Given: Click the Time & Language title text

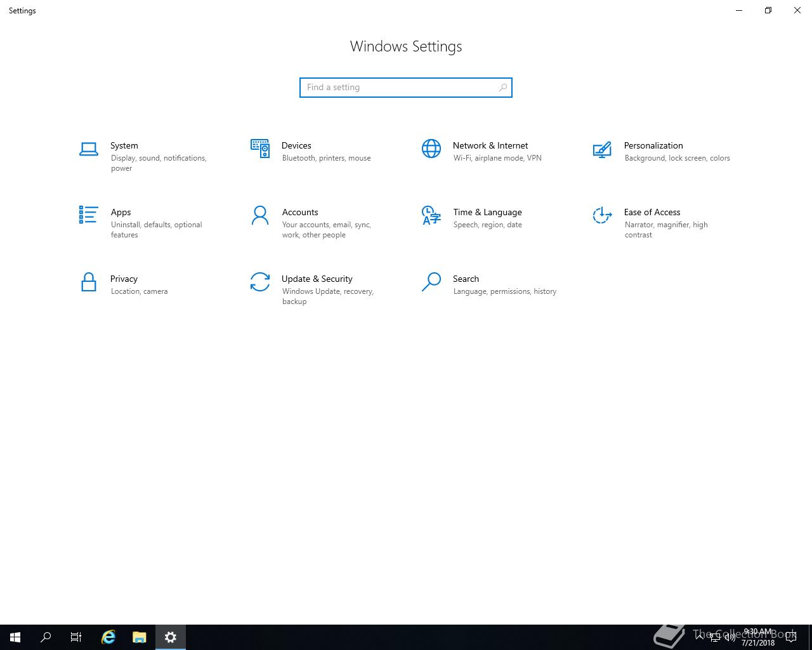Looking at the screenshot, I should [x=487, y=212].
